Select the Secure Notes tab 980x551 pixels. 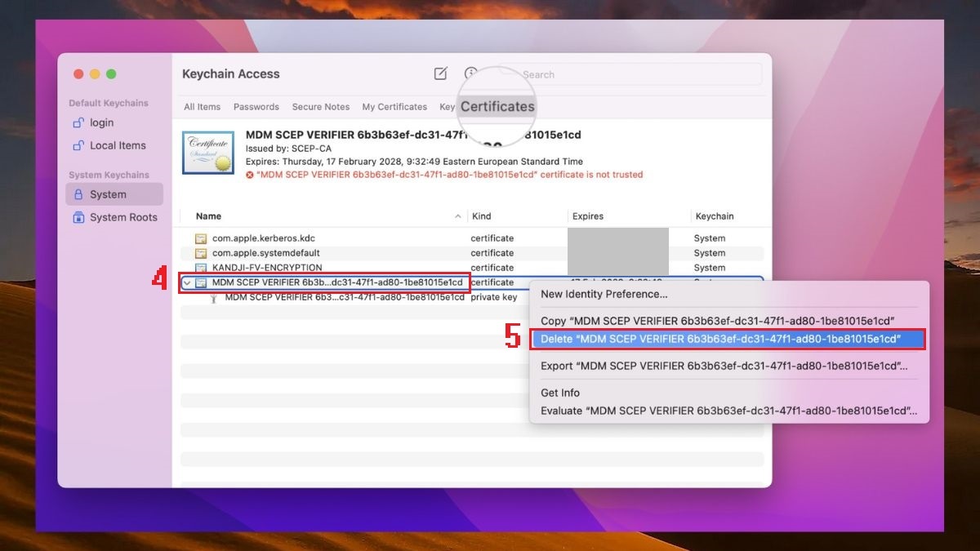(321, 107)
